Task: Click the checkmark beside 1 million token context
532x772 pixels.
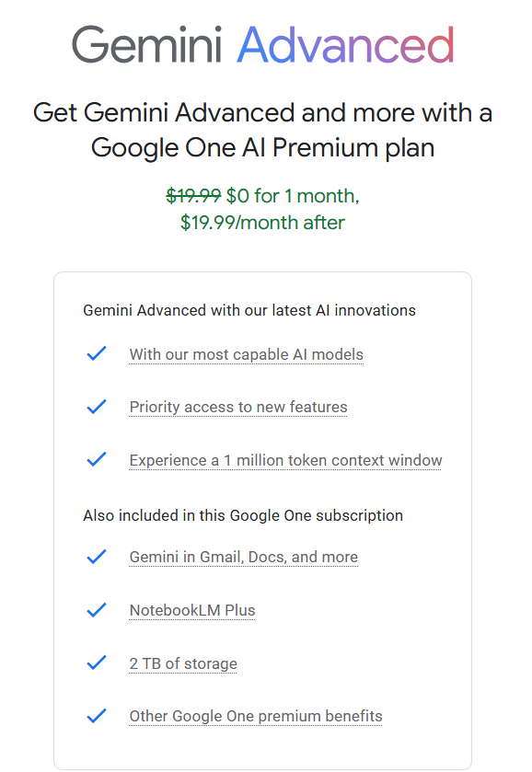Action: point(96,459)
